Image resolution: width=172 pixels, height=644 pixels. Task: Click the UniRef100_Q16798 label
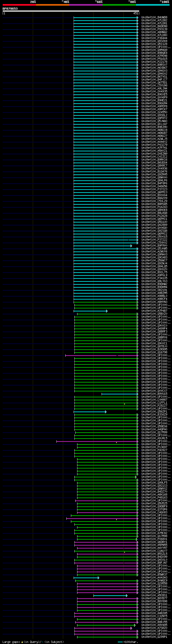click(x=154, y=352)
